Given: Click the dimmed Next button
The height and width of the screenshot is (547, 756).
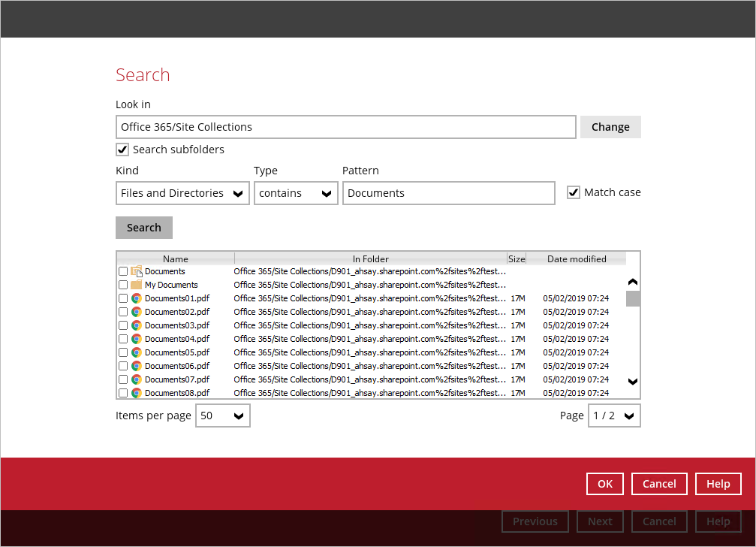Looking at the screenshot, I should (601, 521).
